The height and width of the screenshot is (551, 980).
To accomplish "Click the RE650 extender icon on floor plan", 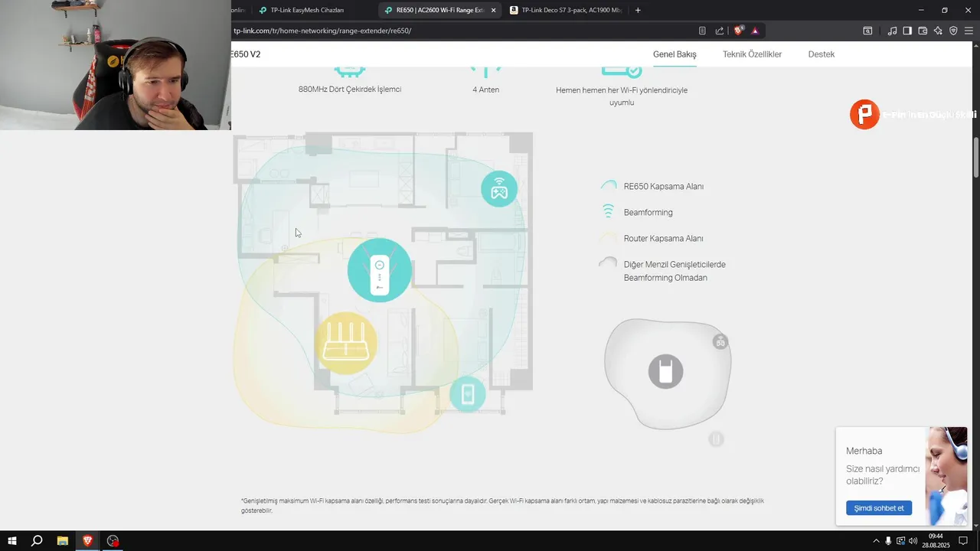I will click(380, 270).
